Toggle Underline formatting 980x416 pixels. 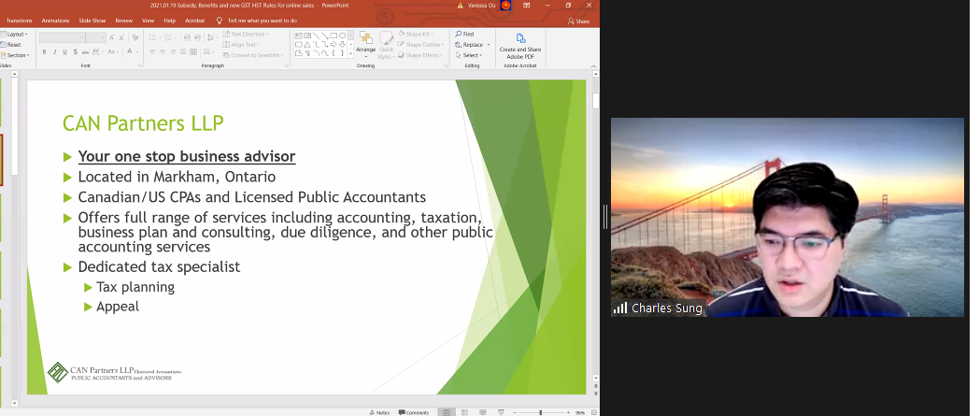point(65,52)
